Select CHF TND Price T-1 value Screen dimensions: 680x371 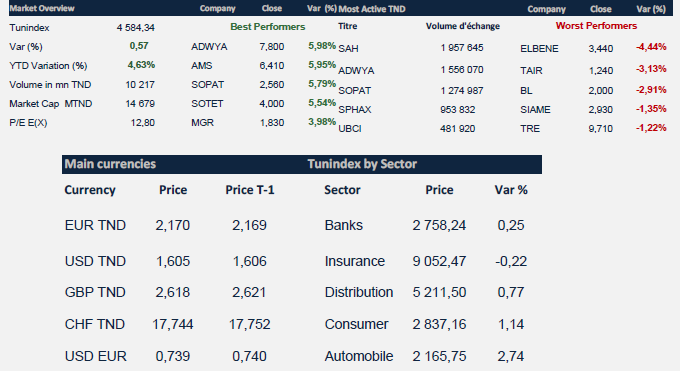[x=249, y=324]
